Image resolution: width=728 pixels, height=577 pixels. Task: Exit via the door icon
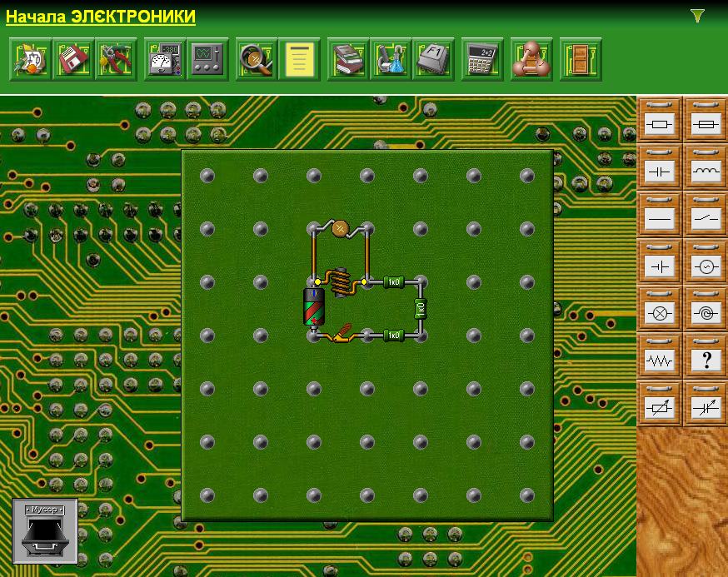point(581,59)
